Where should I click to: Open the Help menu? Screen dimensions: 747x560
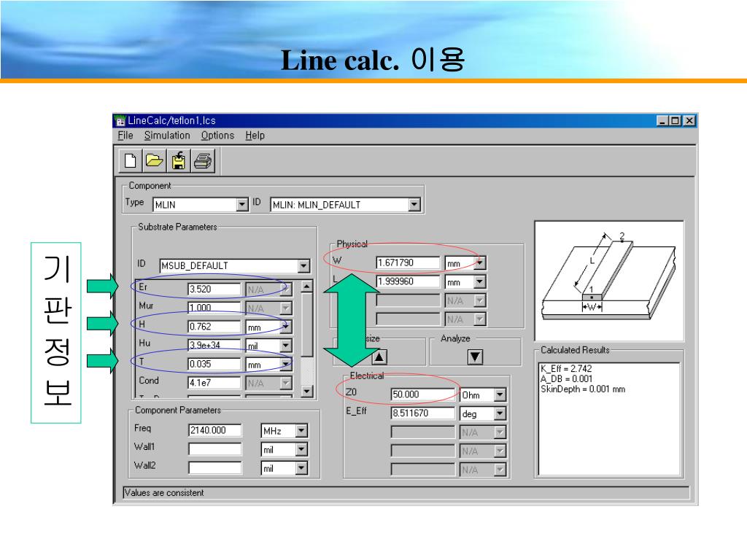pos(255,136)
